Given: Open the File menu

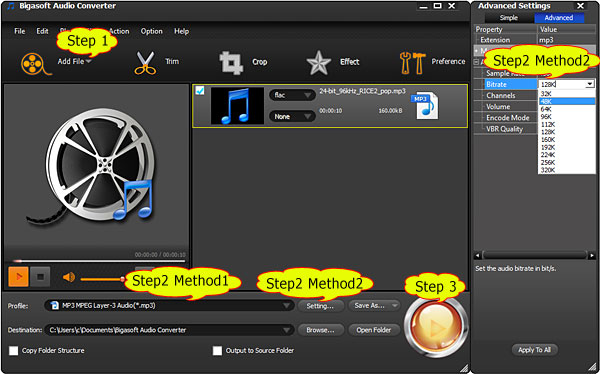Looking at the screenshot, I should click(20, 31).
